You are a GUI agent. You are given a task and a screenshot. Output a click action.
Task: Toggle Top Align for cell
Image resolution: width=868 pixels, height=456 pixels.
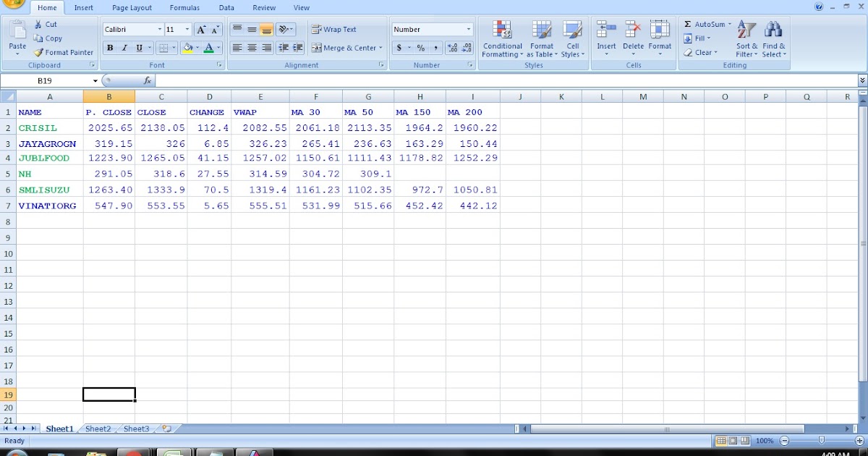(237, 30)
